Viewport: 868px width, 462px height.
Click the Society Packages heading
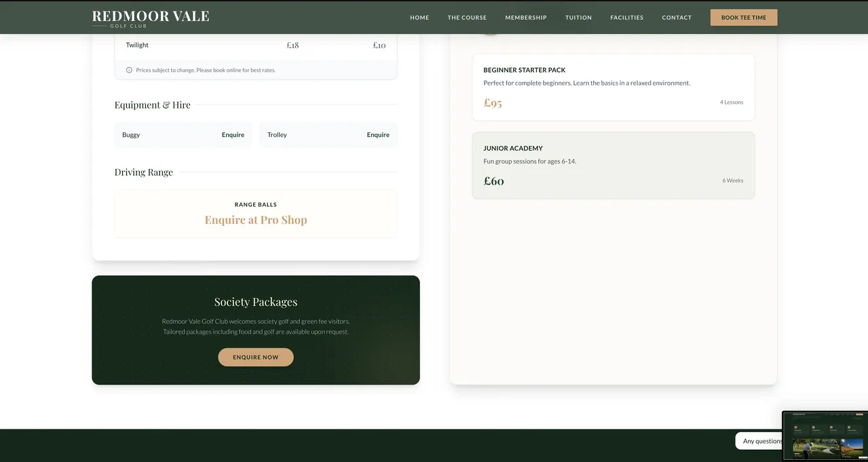(255, 302)
